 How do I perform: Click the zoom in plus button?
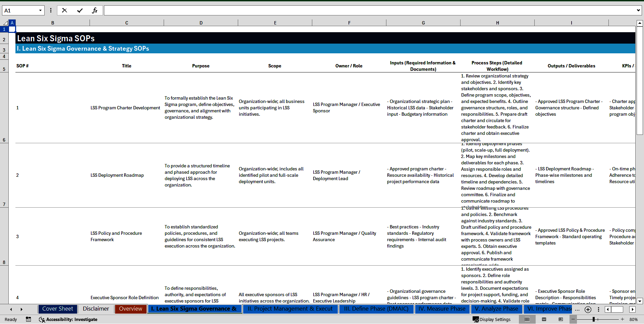[623, 319]
